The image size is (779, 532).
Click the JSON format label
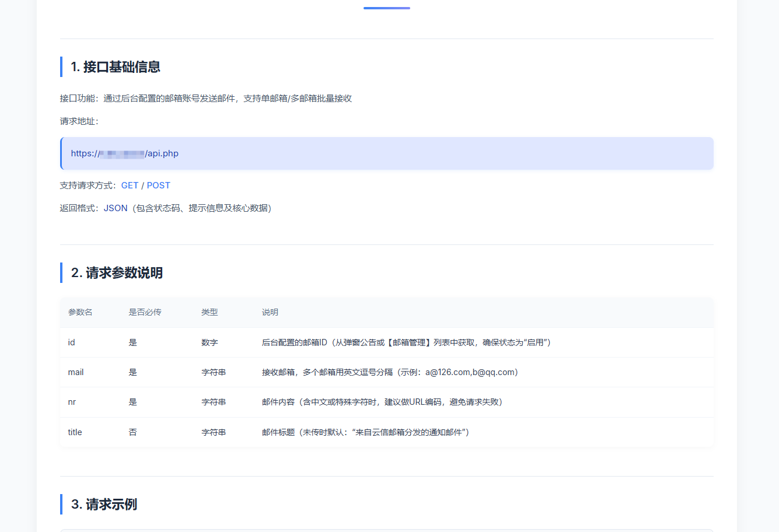(115, 208)
